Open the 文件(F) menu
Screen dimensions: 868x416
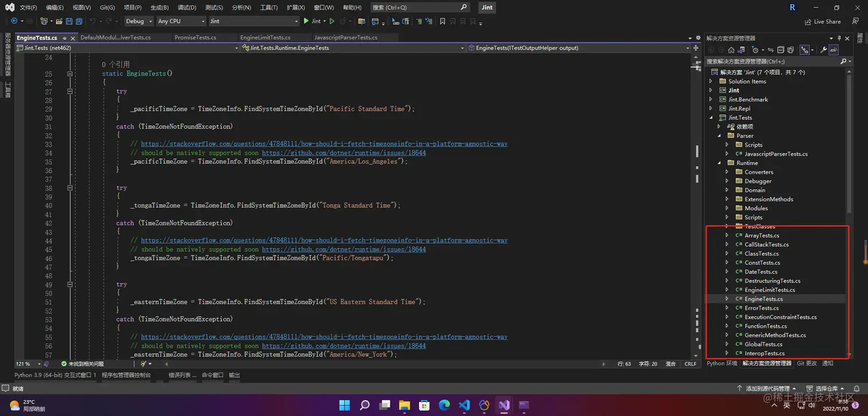tap(28, 7)
